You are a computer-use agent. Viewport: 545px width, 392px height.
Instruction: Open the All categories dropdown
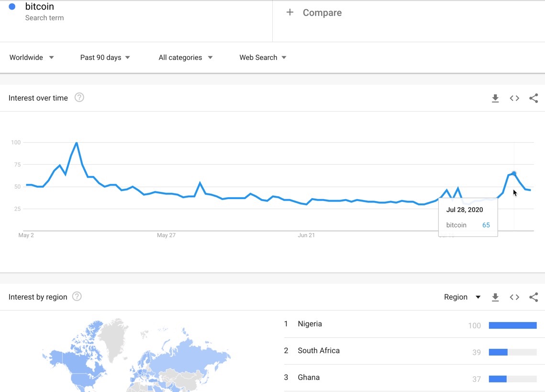click(186, 57)
